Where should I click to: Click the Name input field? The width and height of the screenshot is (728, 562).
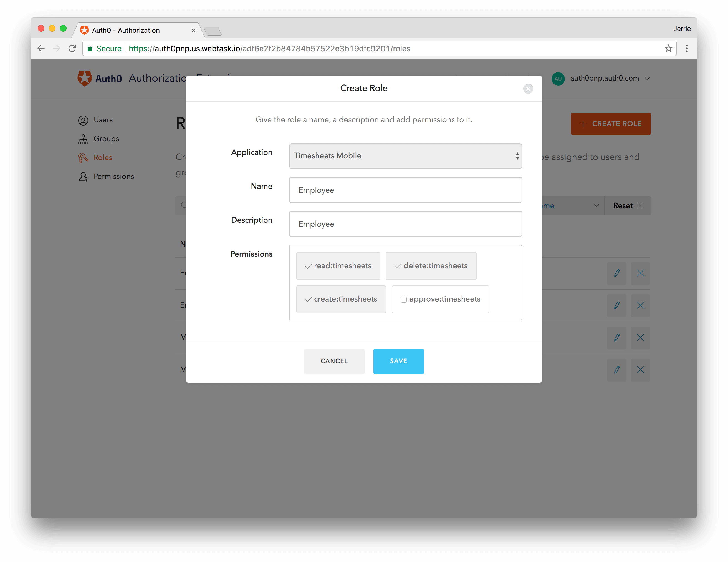click(x=405, y=189)
